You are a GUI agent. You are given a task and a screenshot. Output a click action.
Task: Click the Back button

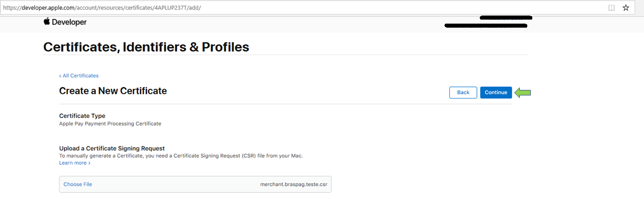click(463, 92)
